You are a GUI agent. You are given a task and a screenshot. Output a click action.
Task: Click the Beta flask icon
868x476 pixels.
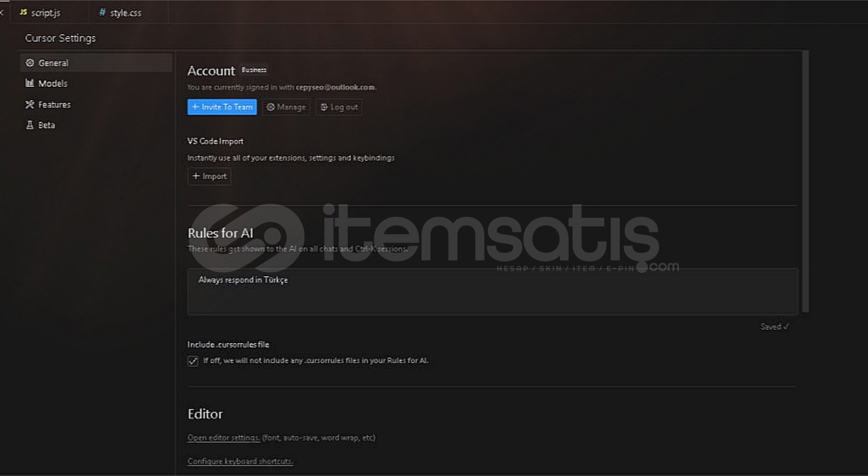[30, 125]
